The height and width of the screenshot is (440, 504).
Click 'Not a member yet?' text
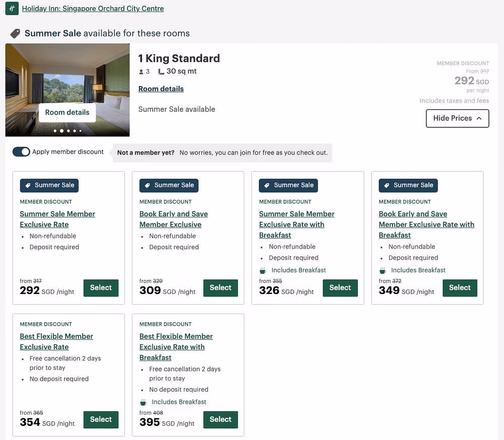(x=146, y=153)
